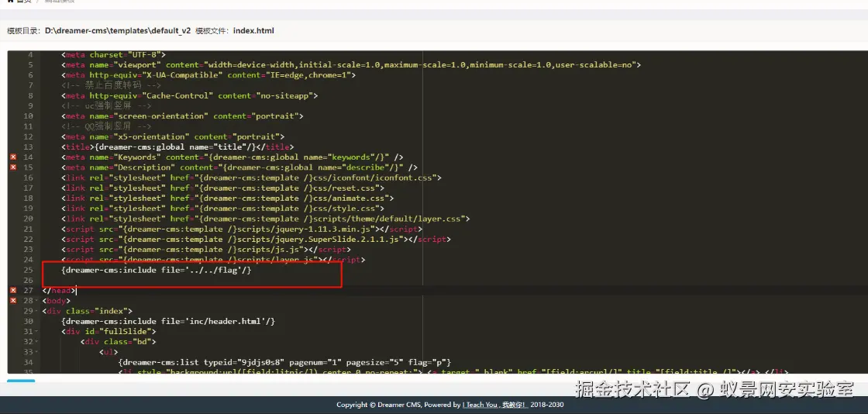Image resolution: width=868 pixels, height=414 pixels.
Task: Place cursor on the meta charset="UTF-8" line
Action: click(x=113, y=55)
